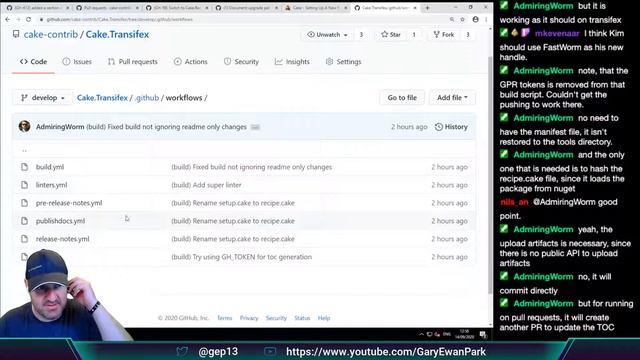The image size is (640, 360).
Task: Open AdmiringWorm commit author avatar
Action: click(x=24, y=127)
